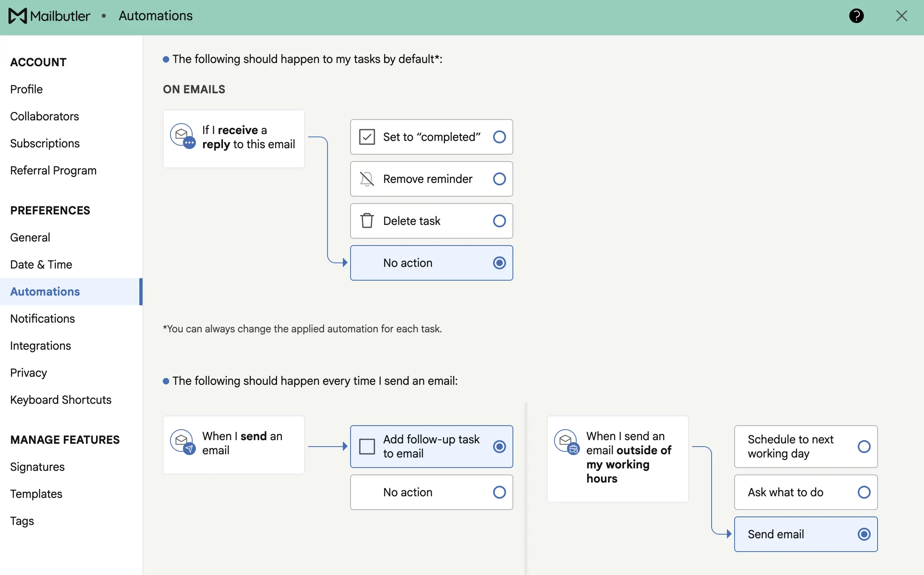Click the trash can Delete task icon
Screen dimensions: 924x575
coord(367,221)
